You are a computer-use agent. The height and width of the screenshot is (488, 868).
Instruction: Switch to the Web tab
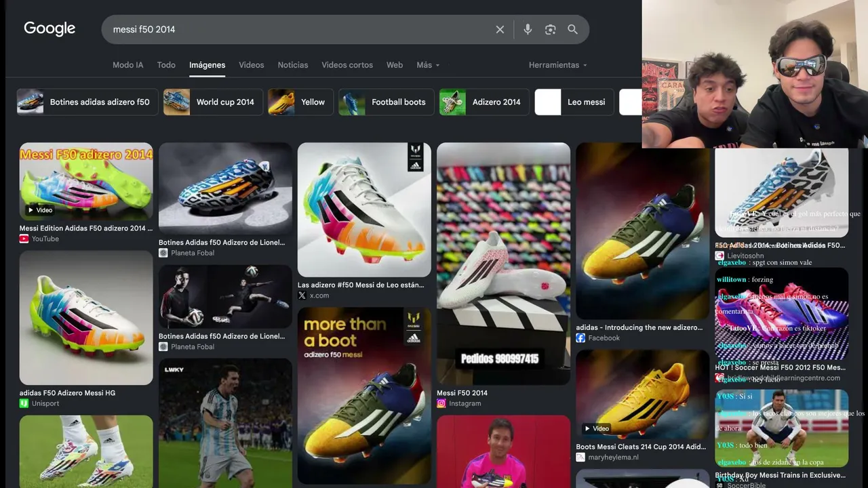pos(395,65)
